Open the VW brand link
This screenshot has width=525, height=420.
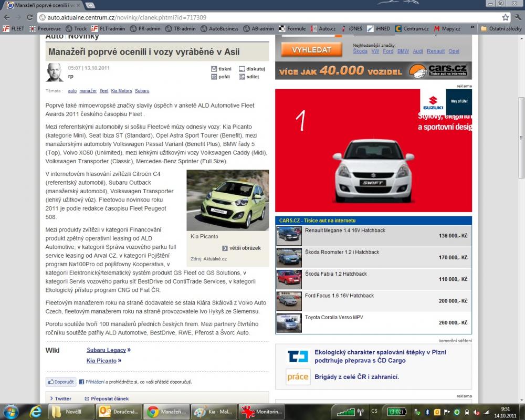[x=375, y=51]
